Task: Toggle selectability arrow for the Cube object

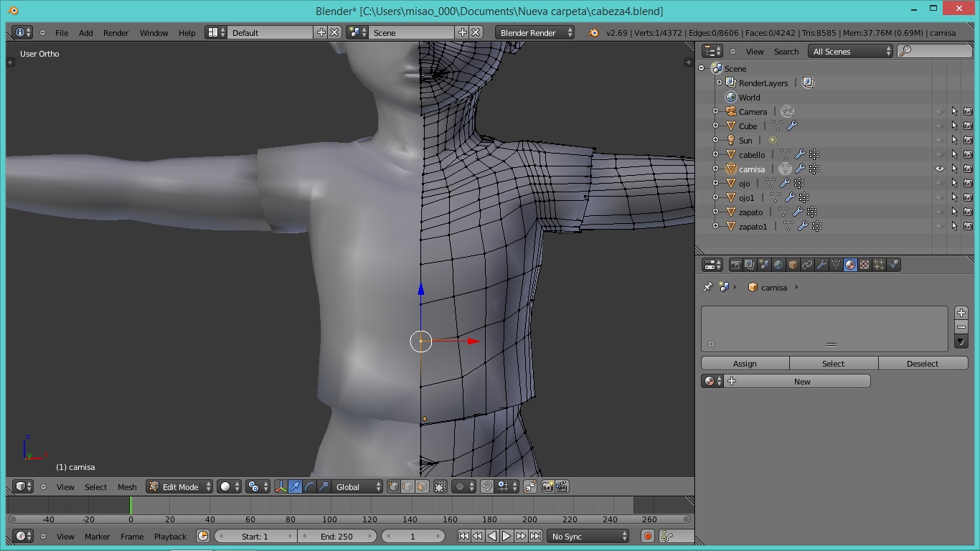Action: tap(954, 126)
